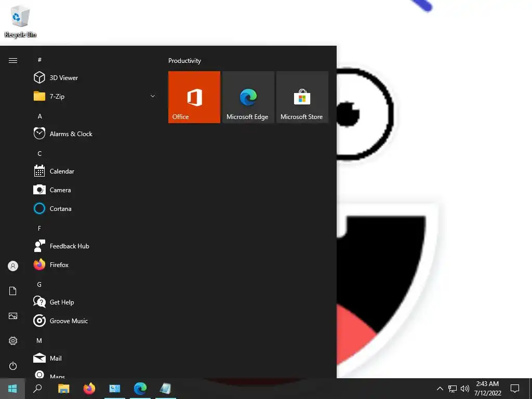The image size is (532, 399).
Task: Switch to Microsoft Edge on the taskbar
Action: pos(140,389)
